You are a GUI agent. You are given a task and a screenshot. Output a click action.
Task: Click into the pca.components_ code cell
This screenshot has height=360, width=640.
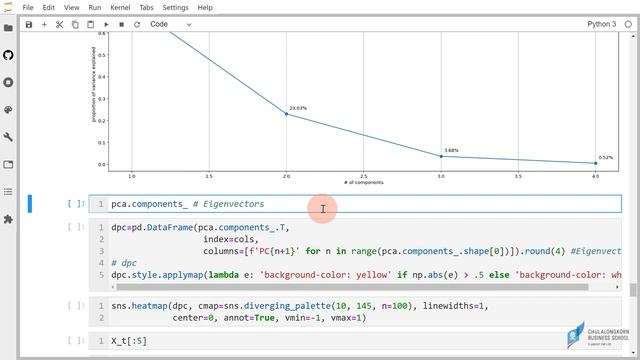pyautogui.click(x=355, y=204)
